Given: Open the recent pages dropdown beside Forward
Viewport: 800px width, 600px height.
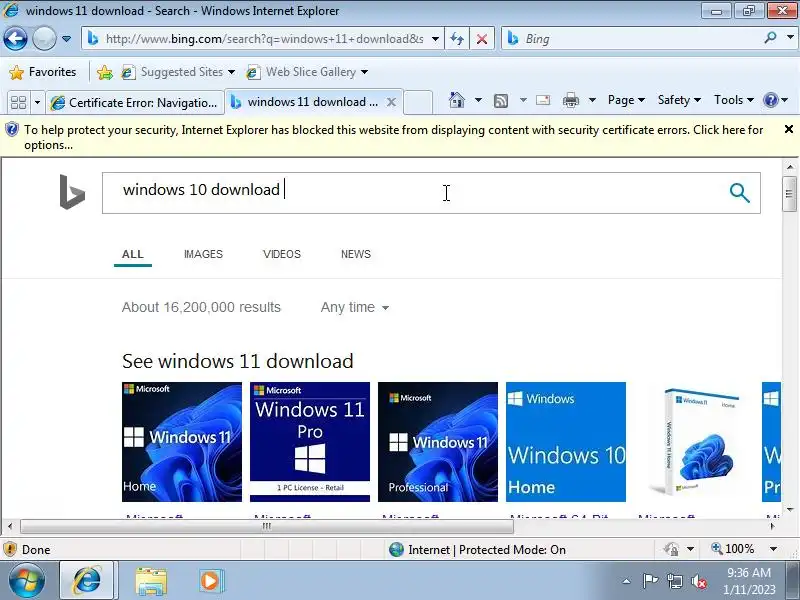Looking at the screenshot, I should tap(66, 39).
